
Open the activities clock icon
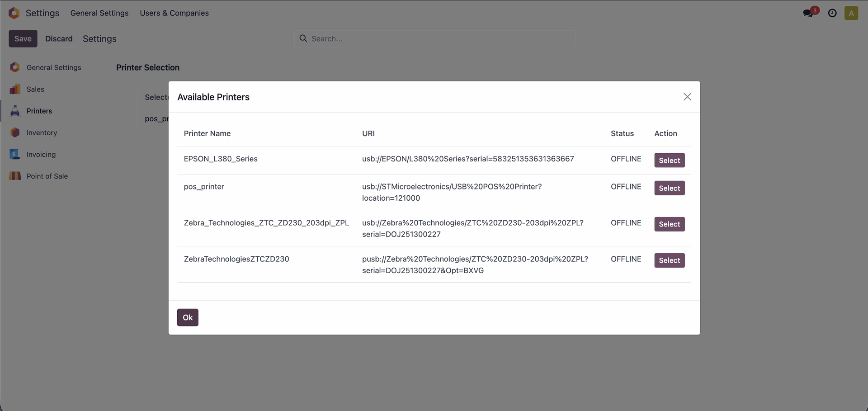[832, 13]
